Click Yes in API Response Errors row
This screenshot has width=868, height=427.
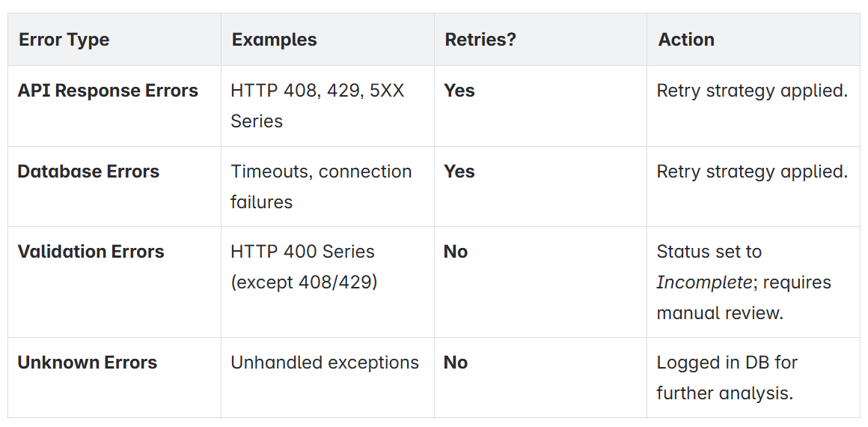[459, 91]
